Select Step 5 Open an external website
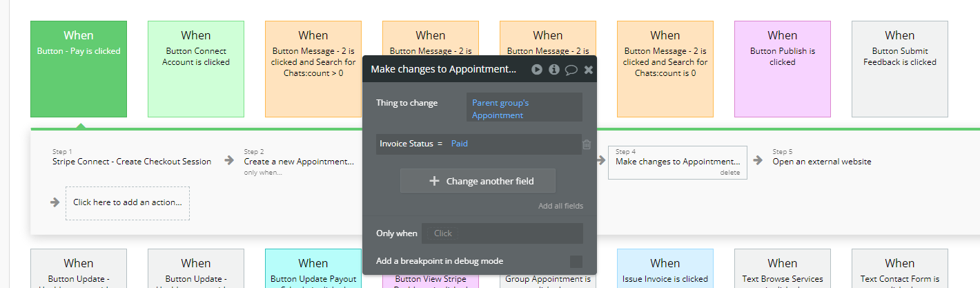This screenshot has height=288, width=980. 821,162
